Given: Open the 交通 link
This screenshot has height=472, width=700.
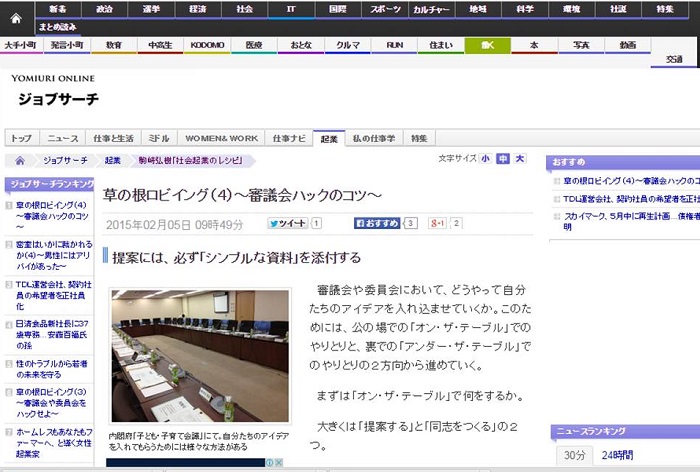Looking at the screenshot, I should (674, 59).
